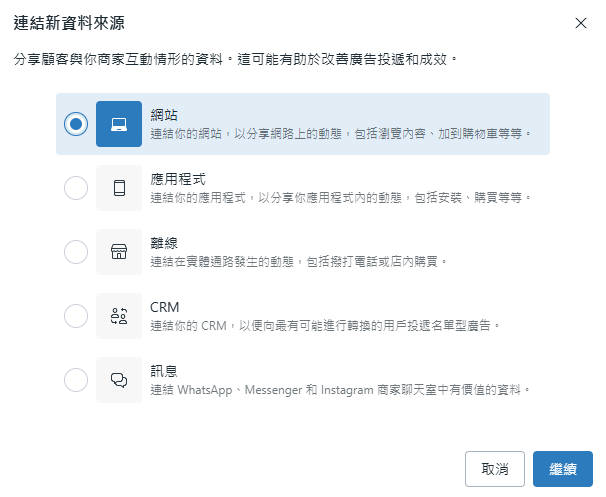
Task: Click the 網站 laptop icon
Action: pyautogui.click(x=119, y=124)
